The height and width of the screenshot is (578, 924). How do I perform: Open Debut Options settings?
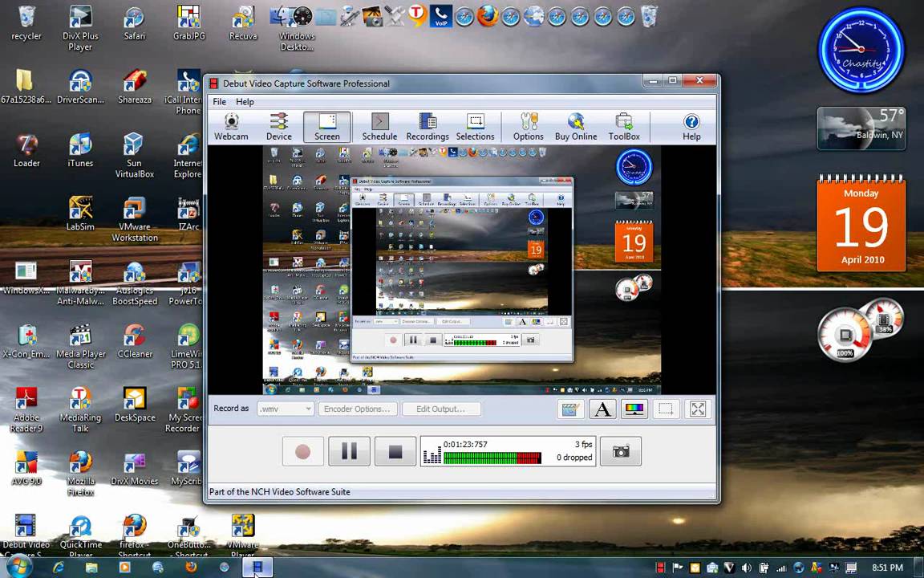[x=529, y=127]
